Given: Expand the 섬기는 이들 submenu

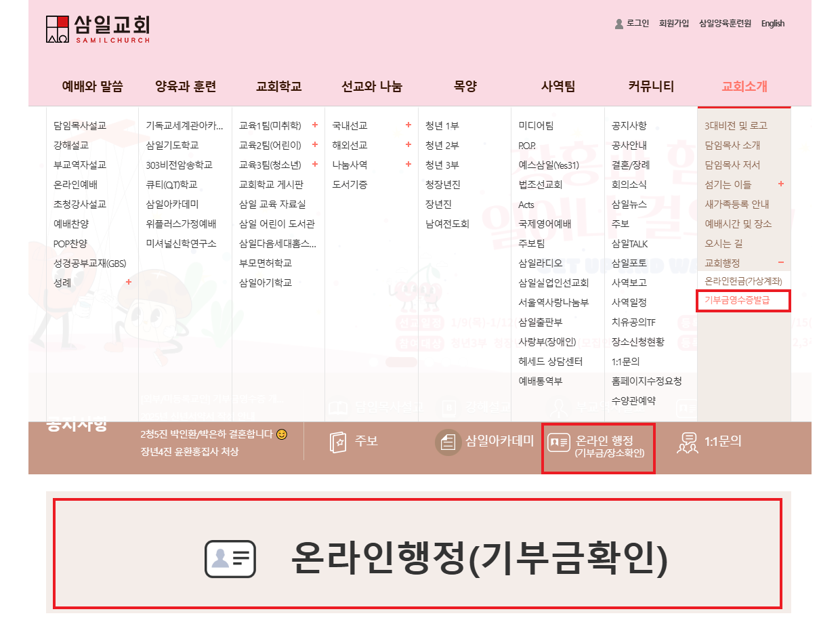Looking at the screenshot, I should coord(781,184).
